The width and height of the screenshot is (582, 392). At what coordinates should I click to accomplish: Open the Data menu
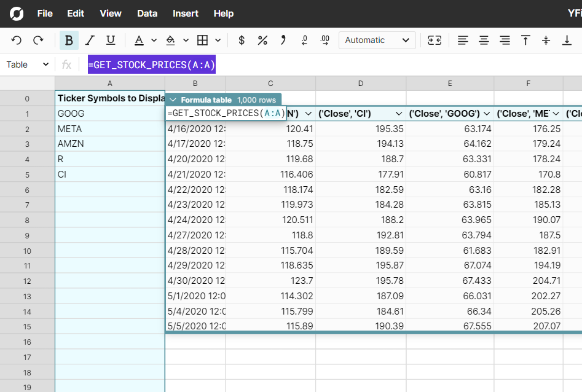(147, 13)
